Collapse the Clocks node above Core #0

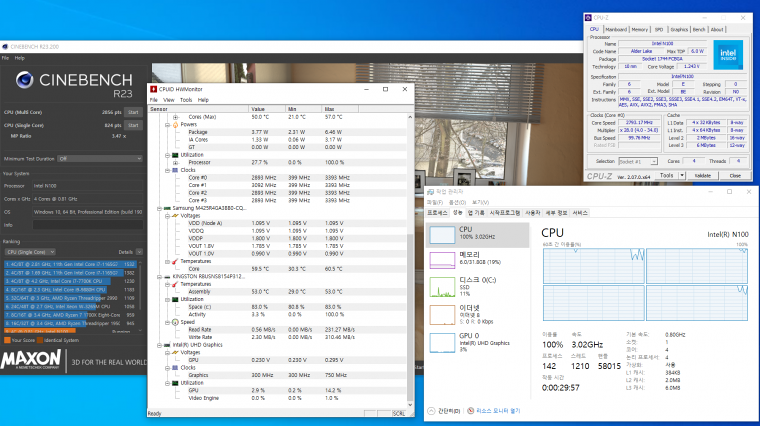coord(168,170)
